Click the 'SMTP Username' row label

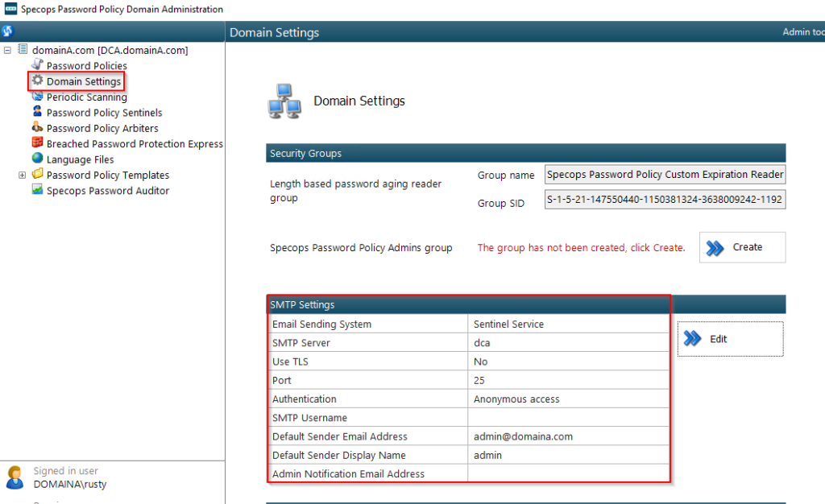tap(309, 418)
